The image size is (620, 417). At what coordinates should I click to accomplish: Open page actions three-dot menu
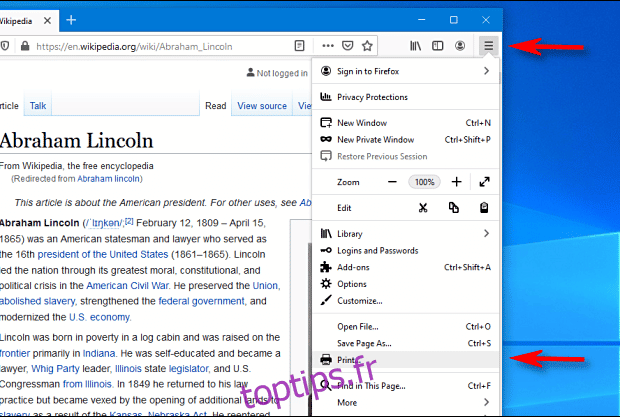tap(328, 46)
